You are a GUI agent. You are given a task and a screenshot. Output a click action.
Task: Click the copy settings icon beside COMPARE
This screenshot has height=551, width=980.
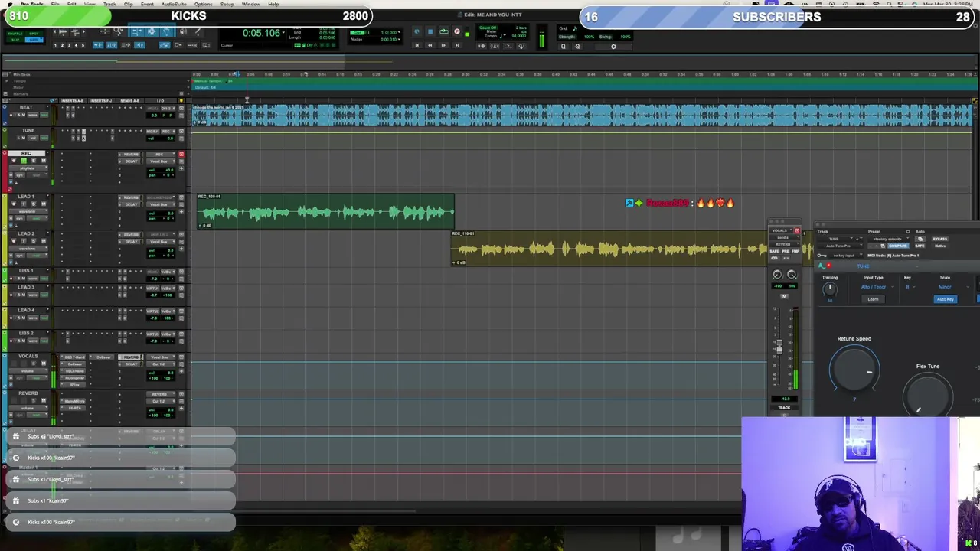pos(883,246)
